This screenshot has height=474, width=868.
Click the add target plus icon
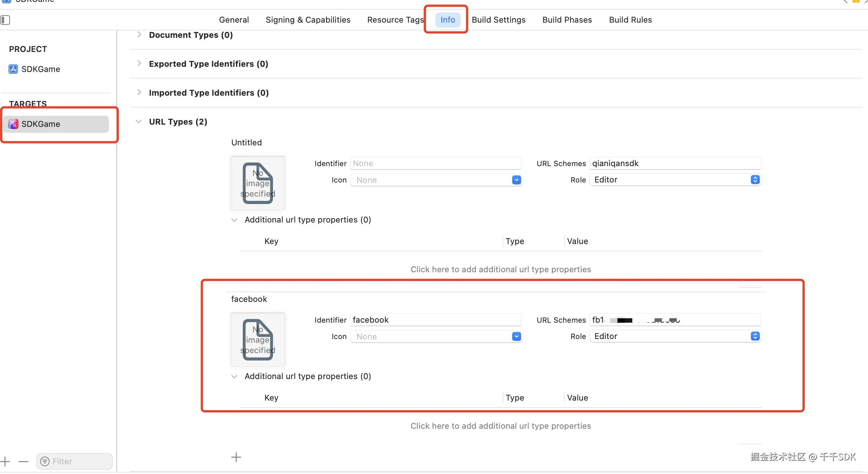[5, 461]
